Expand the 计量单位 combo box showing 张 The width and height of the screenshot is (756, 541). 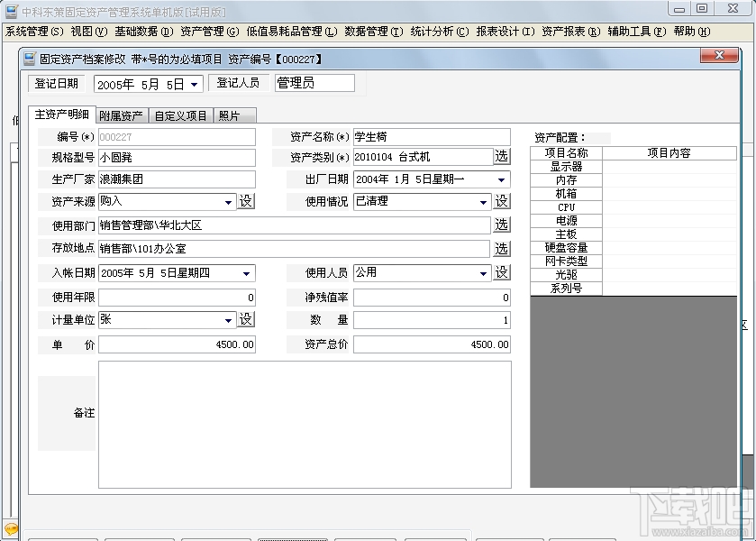[x=227, y=319]
